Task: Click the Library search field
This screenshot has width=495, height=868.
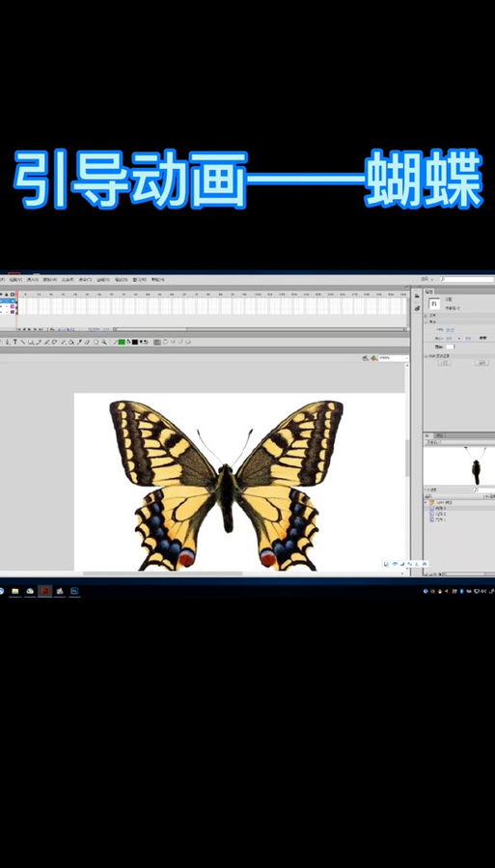Action: click(484, 490)
